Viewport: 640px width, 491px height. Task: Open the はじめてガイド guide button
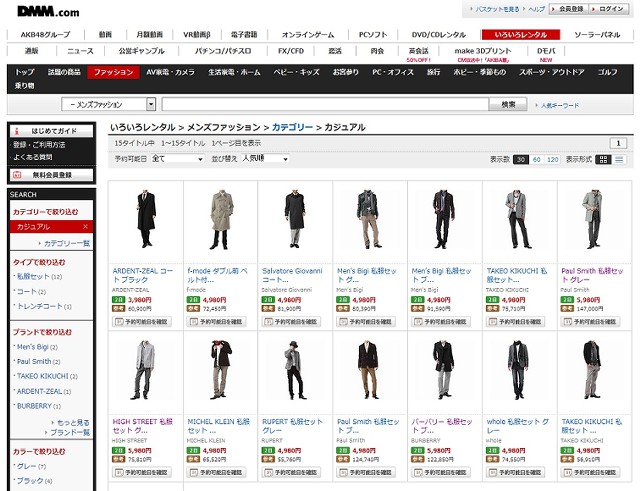coord(52,131)
